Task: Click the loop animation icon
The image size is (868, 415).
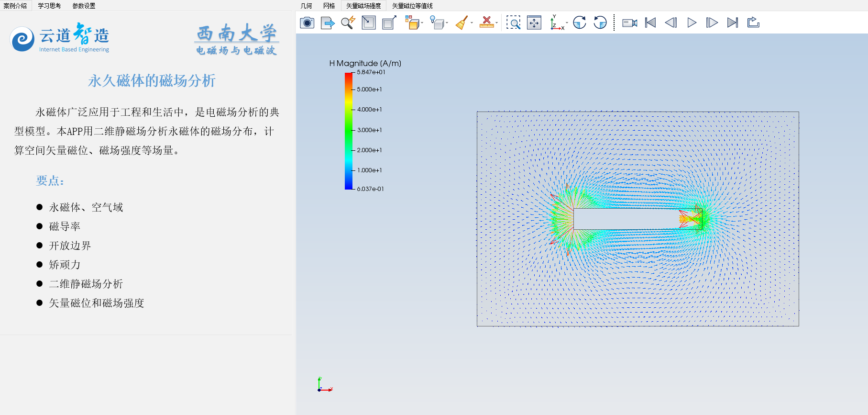Action: pos(753,22)
